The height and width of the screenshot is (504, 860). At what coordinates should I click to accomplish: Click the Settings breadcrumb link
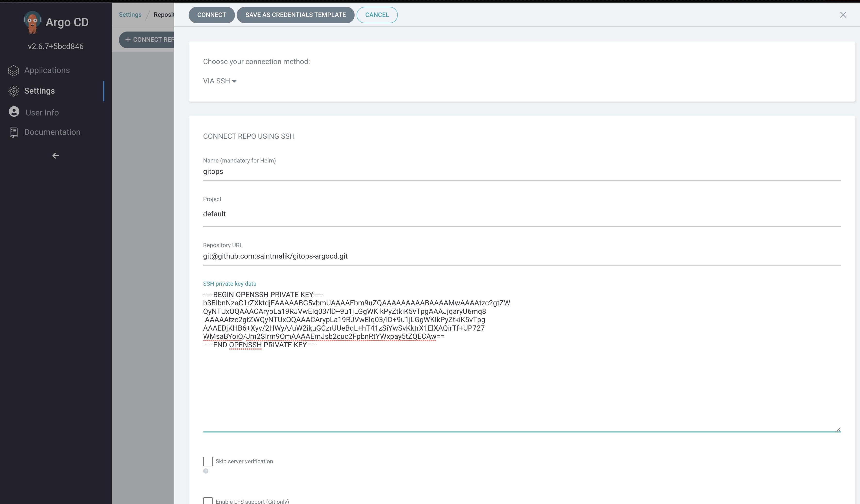[130, 15]
